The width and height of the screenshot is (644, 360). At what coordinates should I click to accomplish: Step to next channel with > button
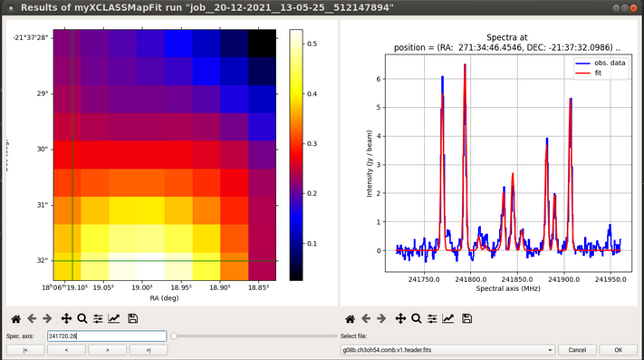(108, 350)
